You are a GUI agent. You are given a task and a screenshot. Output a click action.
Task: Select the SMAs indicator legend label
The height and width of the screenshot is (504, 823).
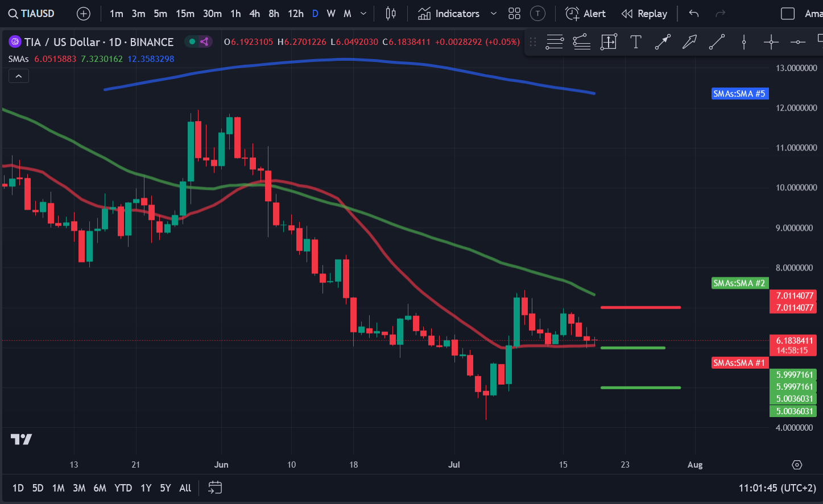coord(18,59)
